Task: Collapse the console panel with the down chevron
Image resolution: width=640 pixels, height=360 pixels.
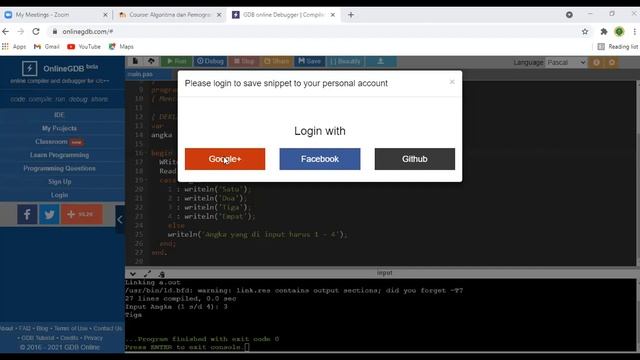Action: pyautogui.click(x=133, y=274)
